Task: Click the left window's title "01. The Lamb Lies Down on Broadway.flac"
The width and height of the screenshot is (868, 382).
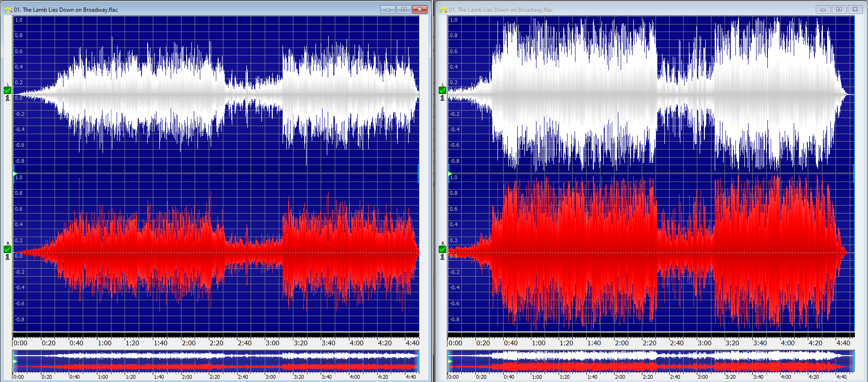Action: 66,9
